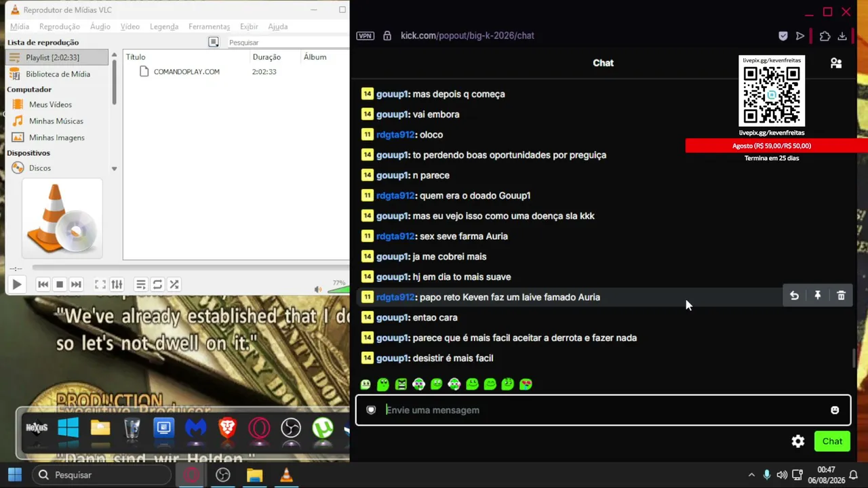Open the browser ad-blocker shield icon
The height and width of the screenshot is (488, 868).
[783, 36]
